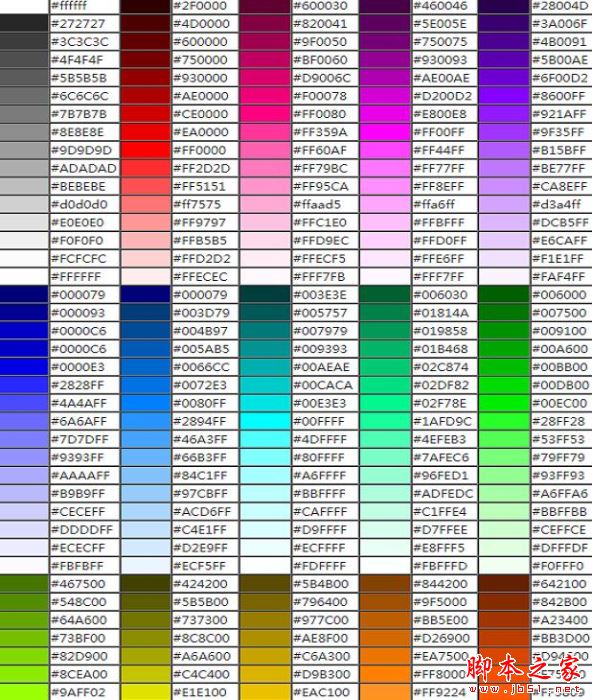Pick the teal #007979 color swatch
The image size is (592, 700).
coord(265,331)
